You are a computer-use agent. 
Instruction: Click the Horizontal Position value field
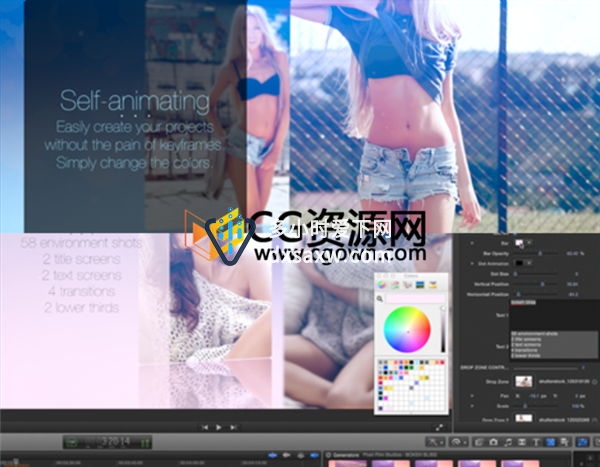573,294
